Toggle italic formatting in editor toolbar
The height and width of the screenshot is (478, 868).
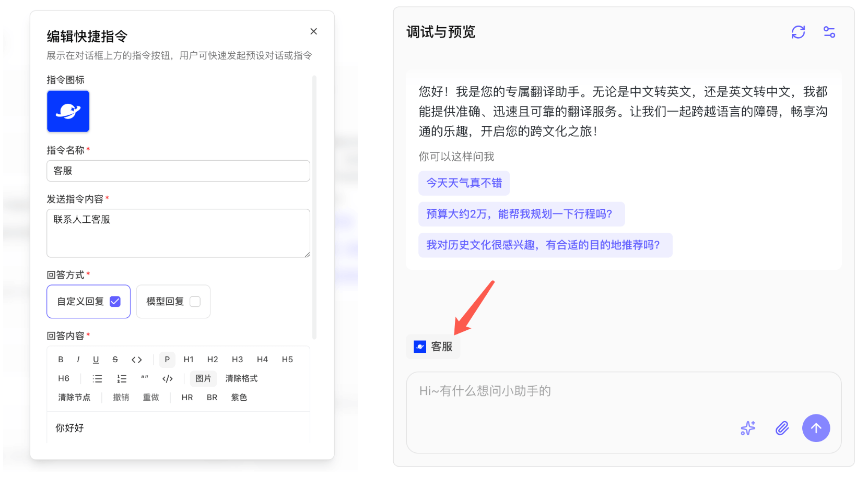click(78, 360)
